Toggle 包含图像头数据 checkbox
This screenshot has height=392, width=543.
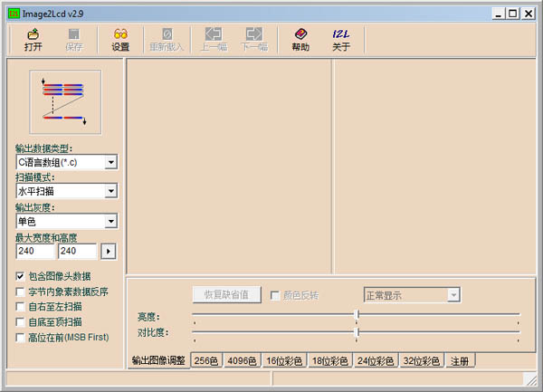[x=20, y=276]
